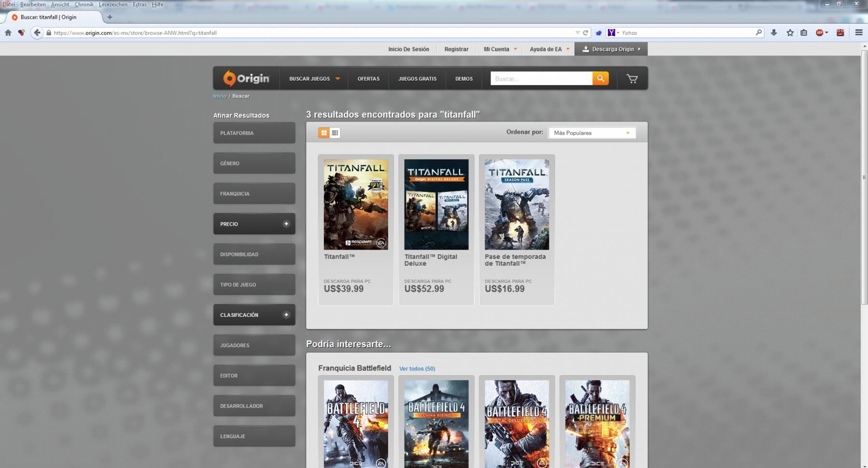Expand the Ayuda de EA dropdown
Screen dimensions: 868x468
[x=549, y=49]
